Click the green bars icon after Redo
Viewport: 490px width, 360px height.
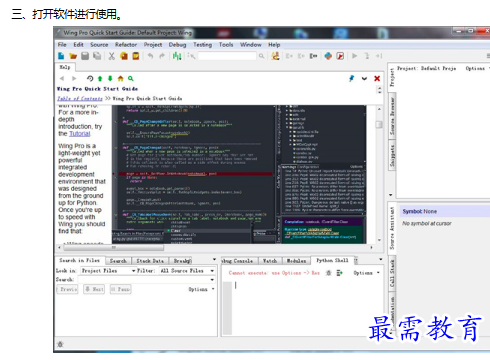tap(177, 56)
